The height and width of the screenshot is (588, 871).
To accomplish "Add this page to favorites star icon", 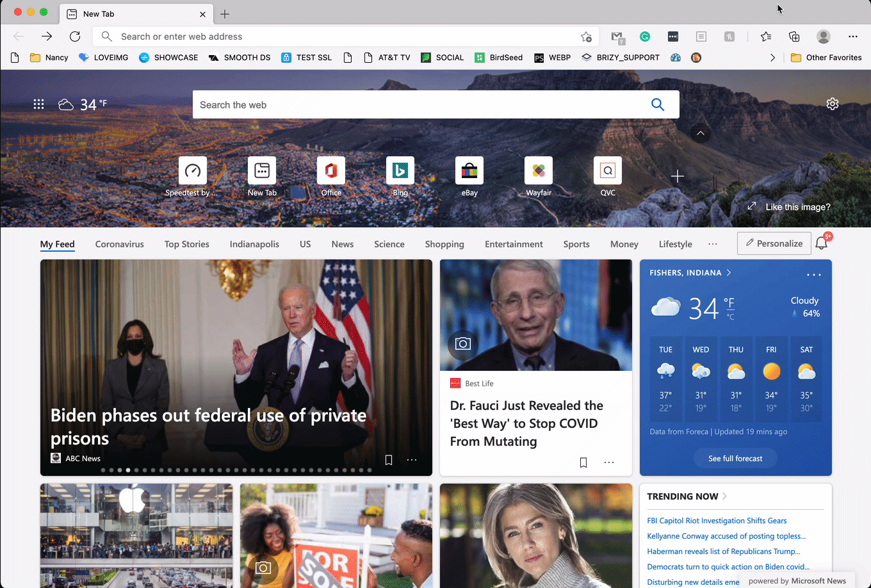I will click(x=586, y=37).
